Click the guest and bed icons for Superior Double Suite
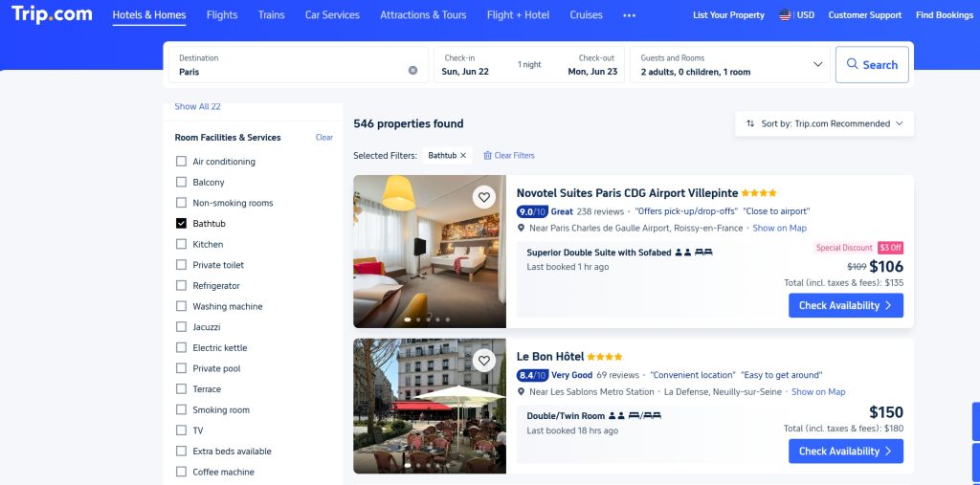 pyautogui.click(x=694, y=253)
